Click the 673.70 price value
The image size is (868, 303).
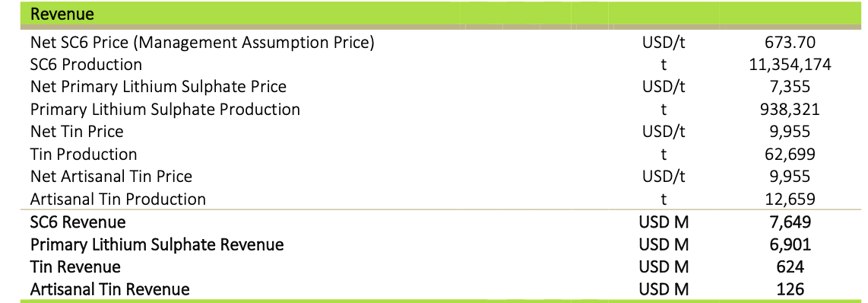[790, 42]
